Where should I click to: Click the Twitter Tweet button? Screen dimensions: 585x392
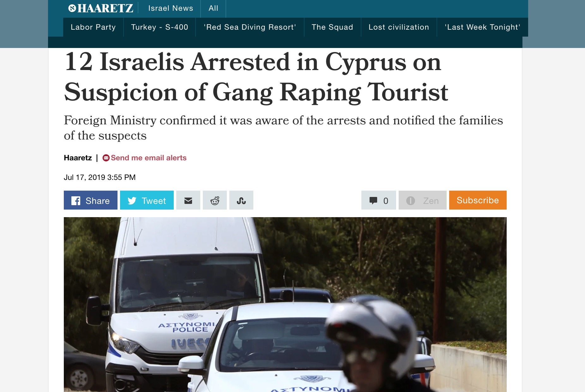pos(147,200)
